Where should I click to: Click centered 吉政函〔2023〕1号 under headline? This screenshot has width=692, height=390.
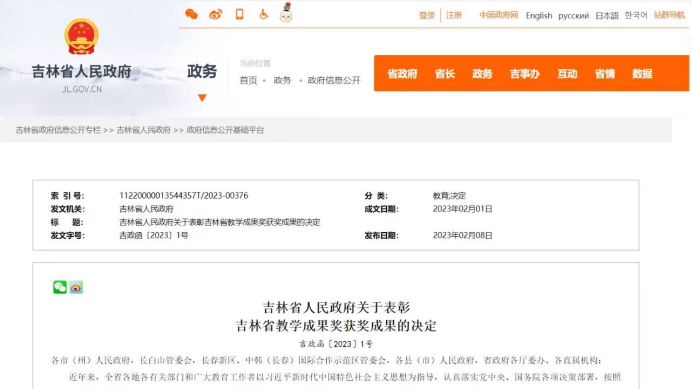[x=336, y=344]
